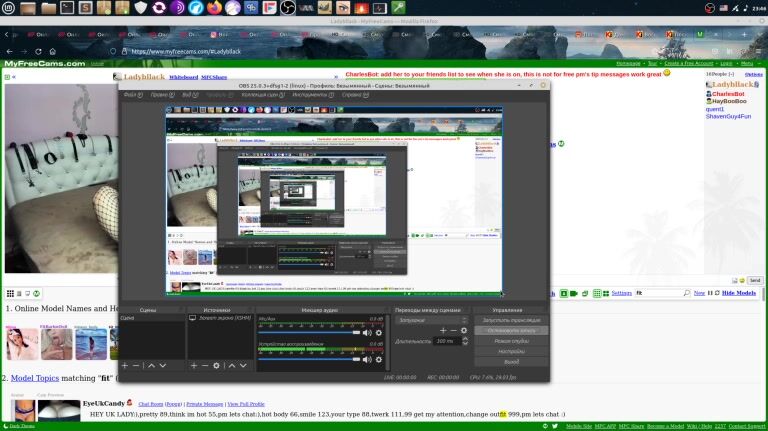Open Firefox from the top taskbar

coord(215,8)
